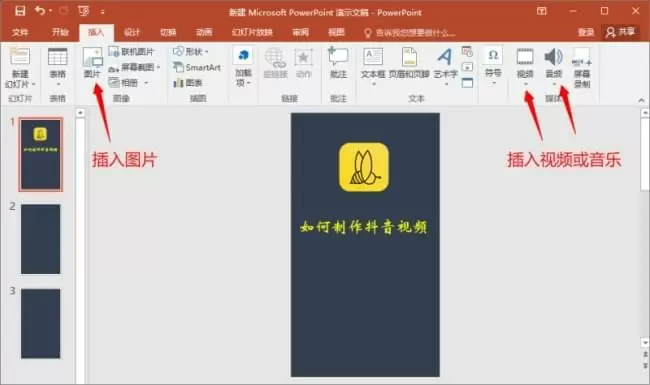Insert a SmartArt graphic
This screenshot has height=385, width=650.
click(x=197, y=67)
